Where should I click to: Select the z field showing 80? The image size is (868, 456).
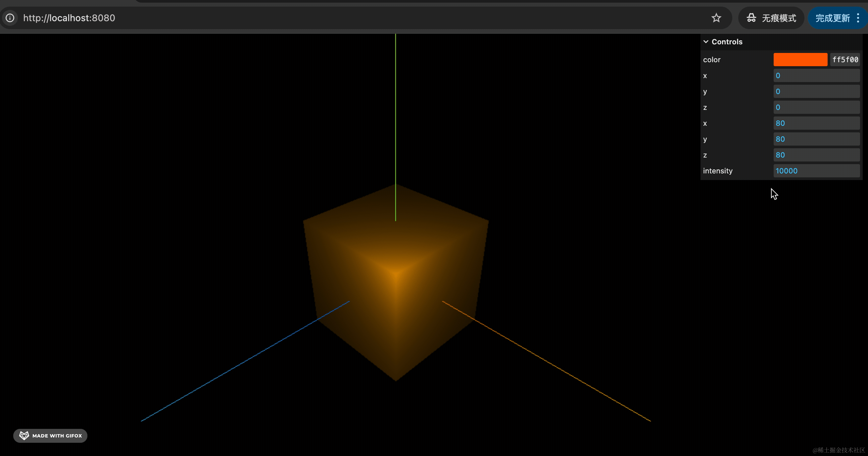[816, 155]
